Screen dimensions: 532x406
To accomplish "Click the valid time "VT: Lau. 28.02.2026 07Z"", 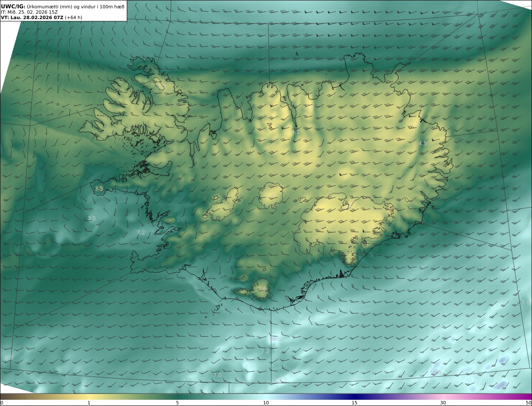I will pyautogui.click(x=32, y=17).
